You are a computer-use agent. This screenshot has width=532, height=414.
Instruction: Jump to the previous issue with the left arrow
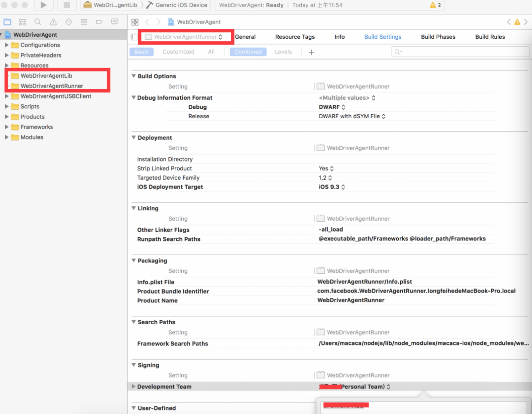[x=509, y=22]
